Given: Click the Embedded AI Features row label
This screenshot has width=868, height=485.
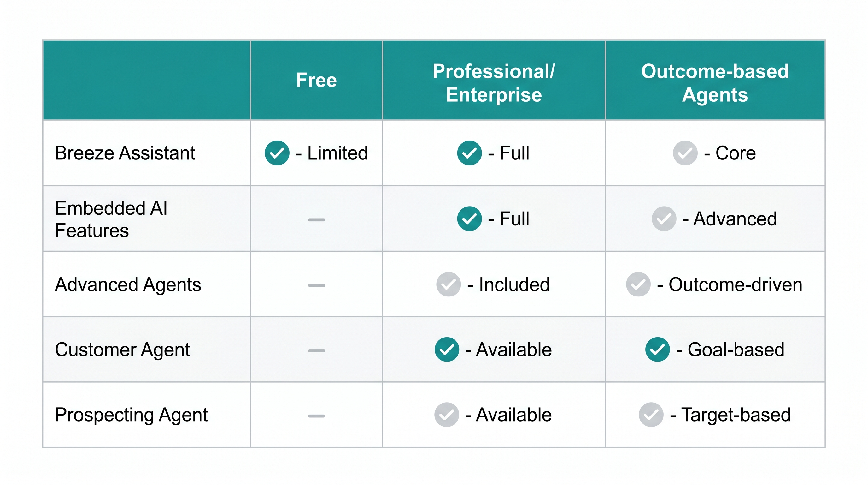Looking at the screenshot, I should point(111,219).
